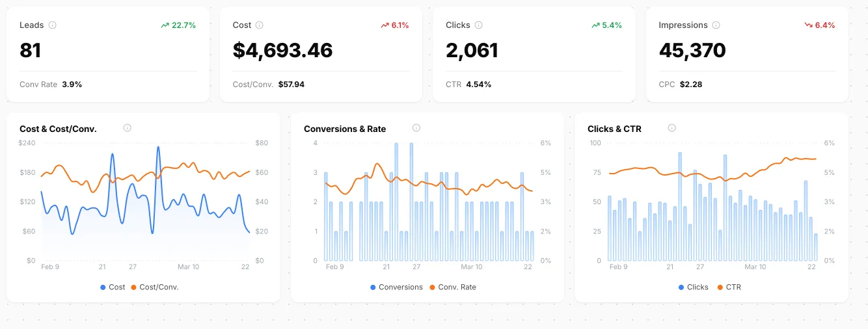Click the 6.4% change on Impressions
868x329 pixels.
(x=825, y=25)
